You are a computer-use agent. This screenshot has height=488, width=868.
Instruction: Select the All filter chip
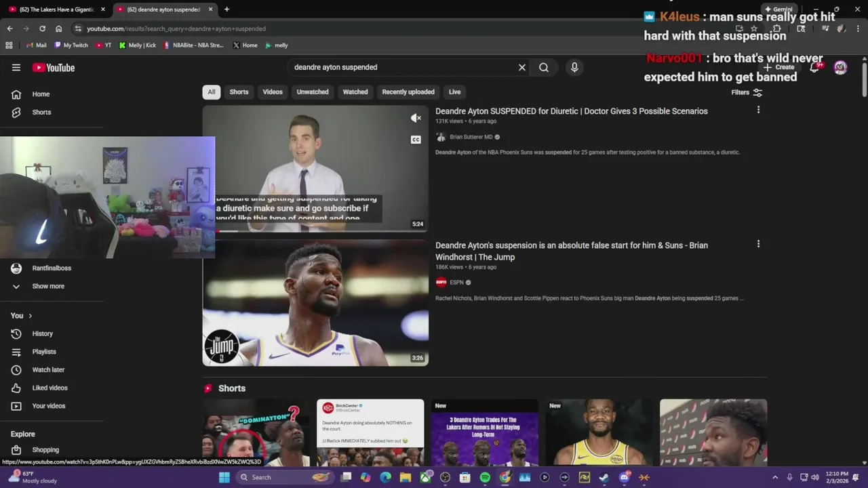212,91
